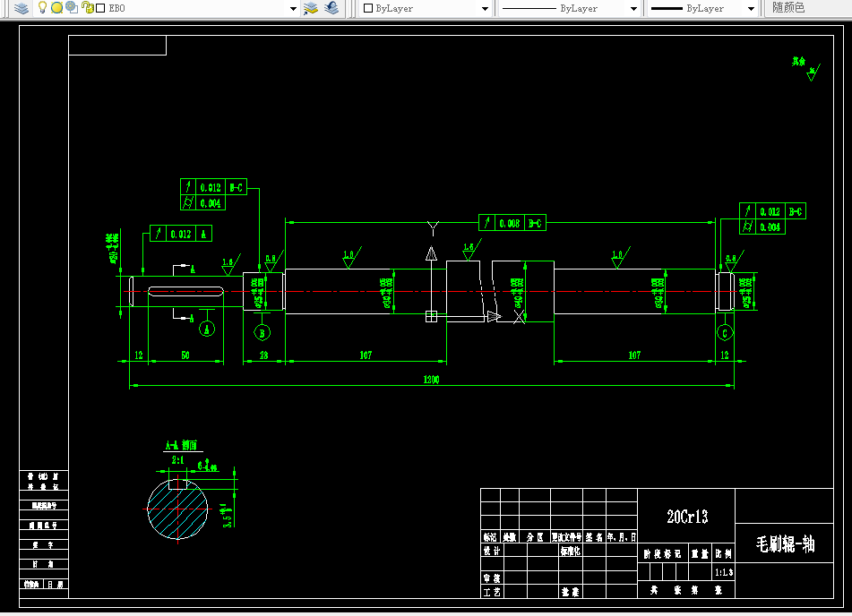Click the ByLayer color square swatch
The width and height of the screenshot is (852, 616).
point(368,8)
